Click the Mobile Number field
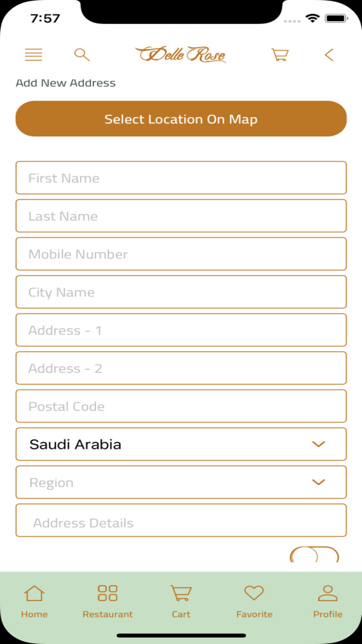The height and width of the screenshot is (644, 362). click(181, 254)
